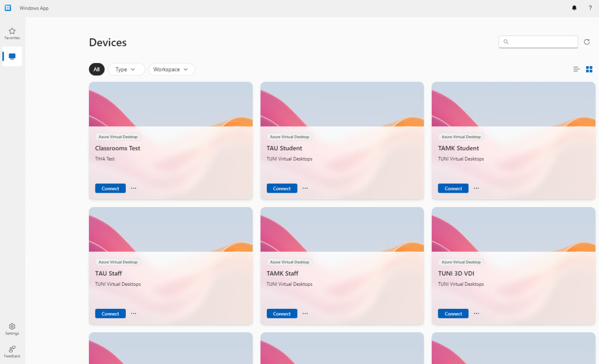Viewport: 599px width, 364px height.
Task: Select the All filter pill
Action: 97,69
